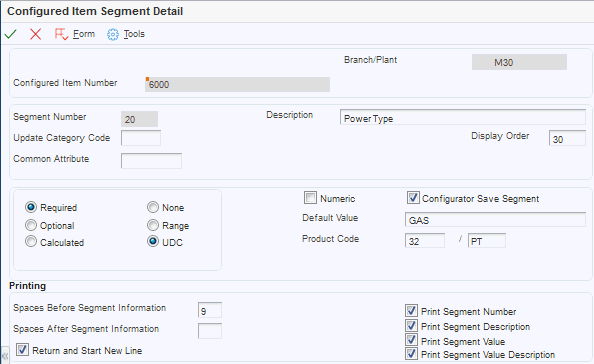The image size is (594, 364).
Task: Click the Segment Number field
Action: click(x=139, y=119)
